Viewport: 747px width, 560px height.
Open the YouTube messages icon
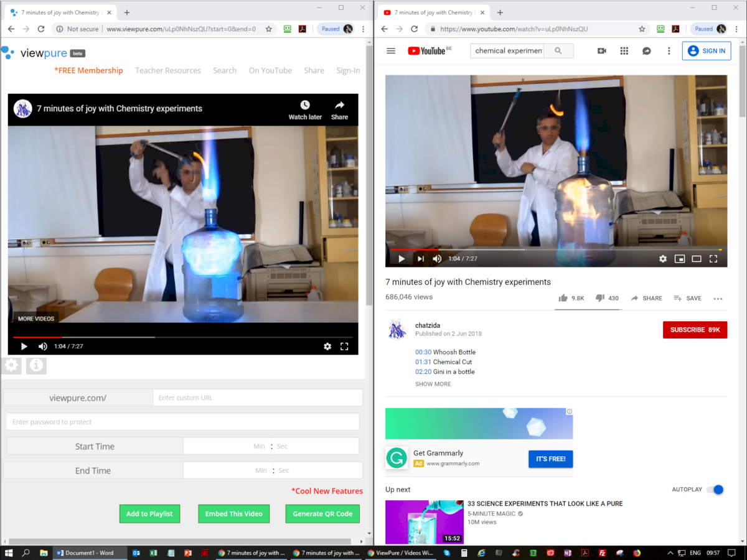coord(647,51)
